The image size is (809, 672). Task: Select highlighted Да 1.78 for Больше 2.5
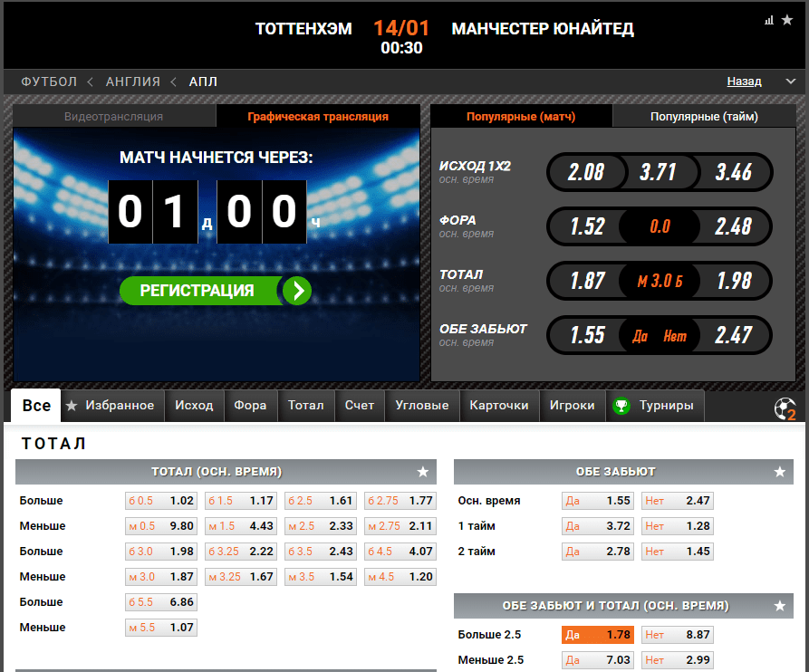(597, 634)
